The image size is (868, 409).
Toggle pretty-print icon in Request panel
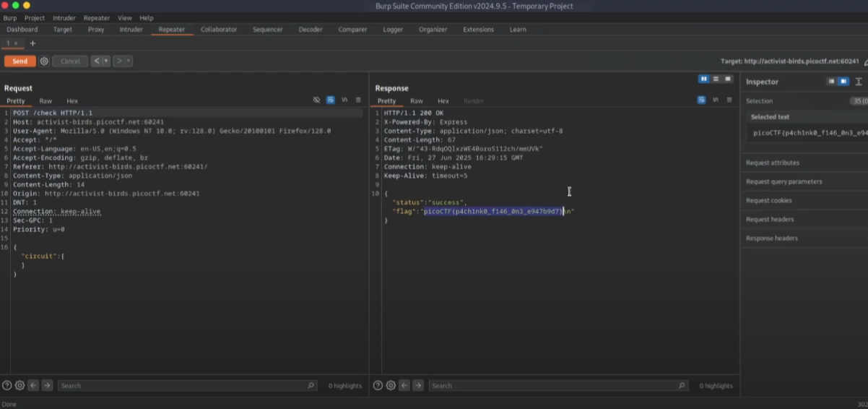pyautogui.click(x=330, y=100)
